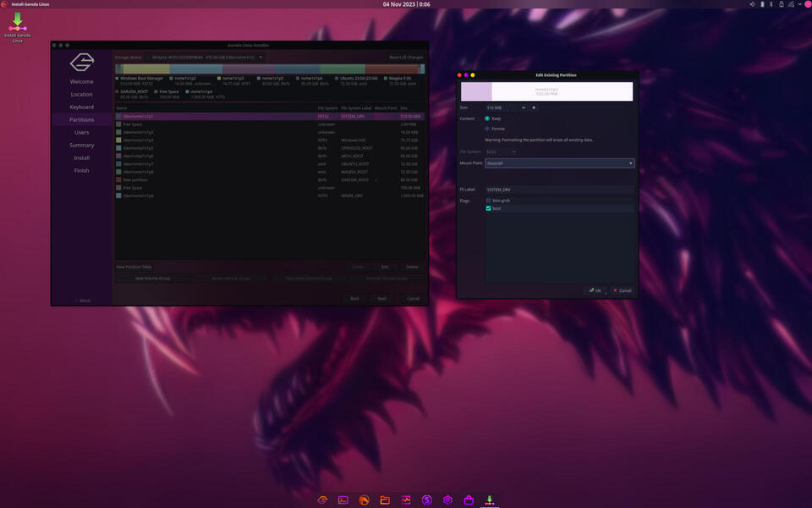Launch the round orange browser icon in the dock

pos(364,500)
